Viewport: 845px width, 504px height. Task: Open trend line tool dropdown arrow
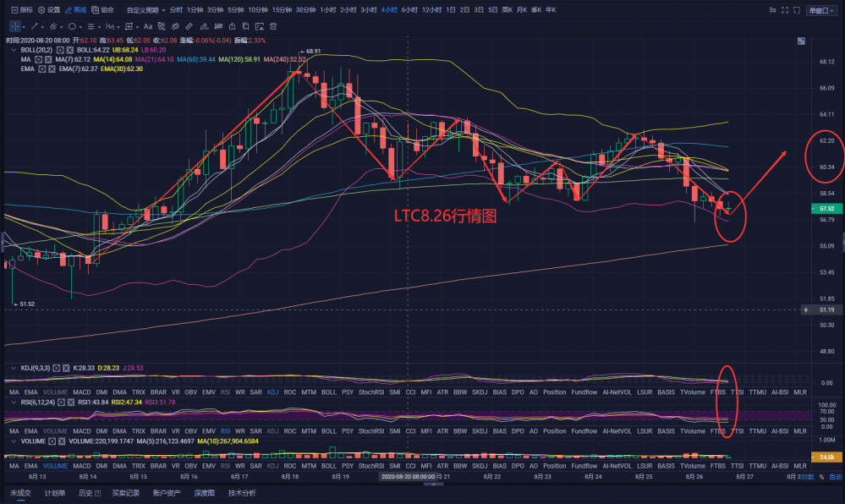pyautogui.click(x=42, y=27)
